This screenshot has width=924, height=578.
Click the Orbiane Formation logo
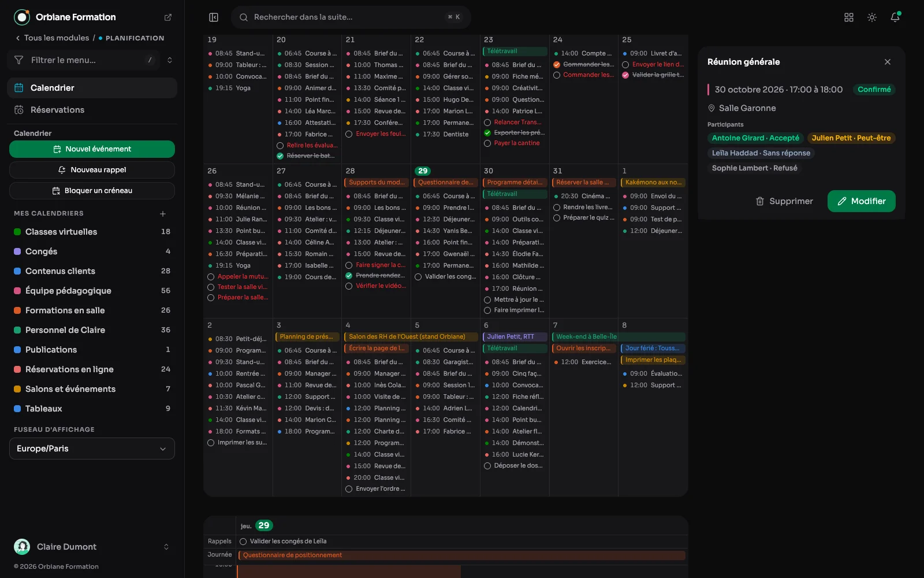22,17
